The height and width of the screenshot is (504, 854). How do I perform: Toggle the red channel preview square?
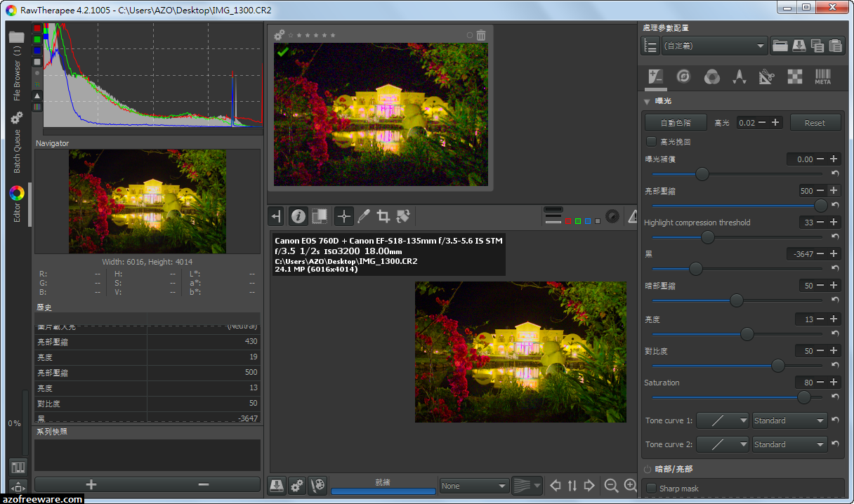click(x=568, y=221)
